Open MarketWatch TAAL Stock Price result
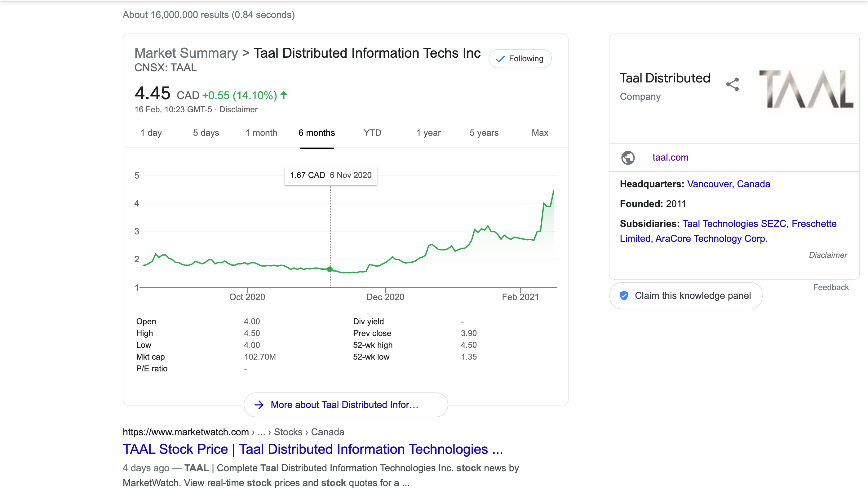Image resolution: width=868 pixels, height=496 pixels. pos(312,449)
